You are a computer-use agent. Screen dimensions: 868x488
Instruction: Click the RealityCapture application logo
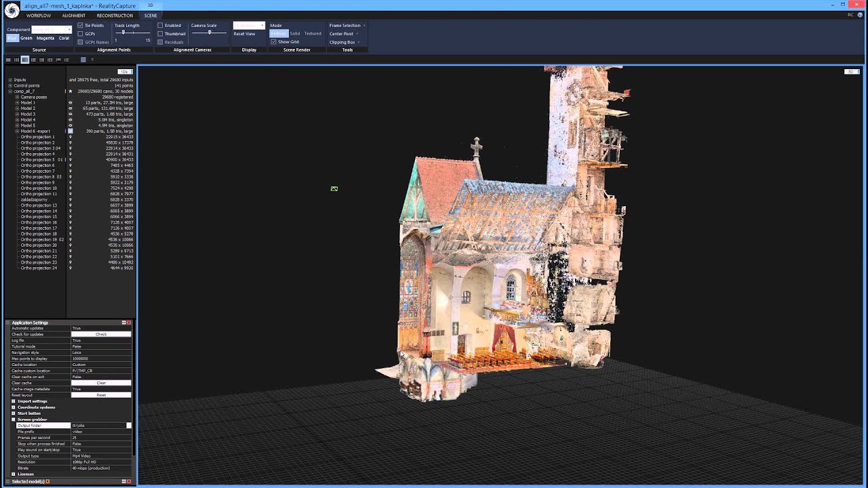coord(12,9)
